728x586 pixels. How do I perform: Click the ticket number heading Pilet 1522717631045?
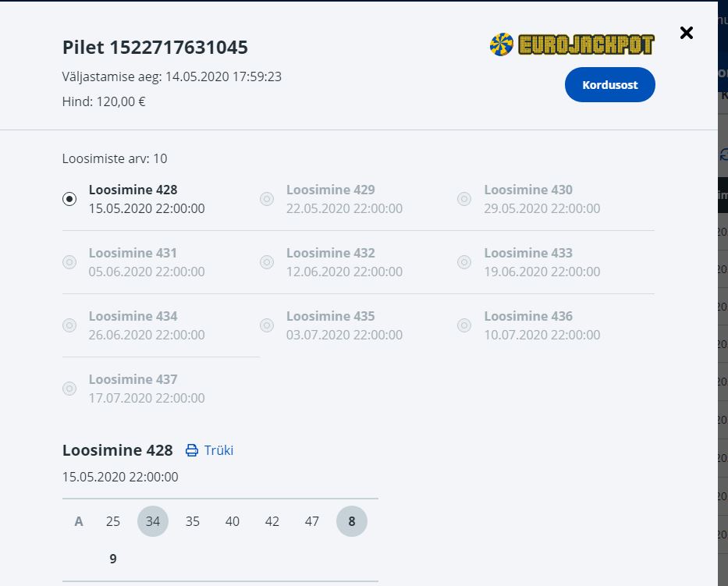point(155,48)
